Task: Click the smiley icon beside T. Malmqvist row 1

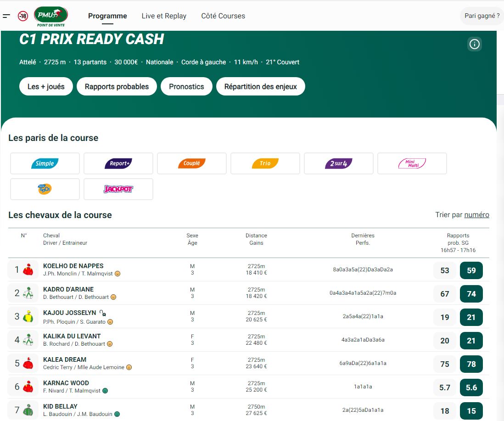Action: click(x=118, y=274)
